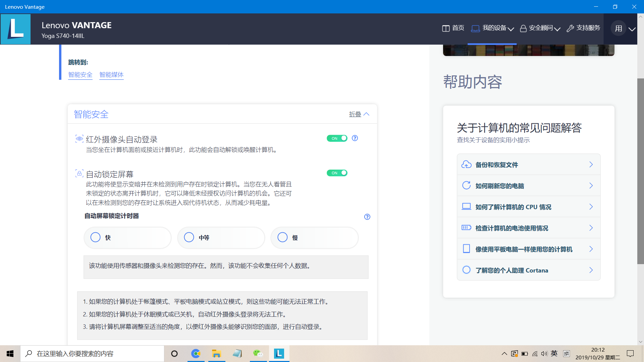The image size is (644, 362).
Task: Click the scrollbar up arrow
Action: click(640, 16)
